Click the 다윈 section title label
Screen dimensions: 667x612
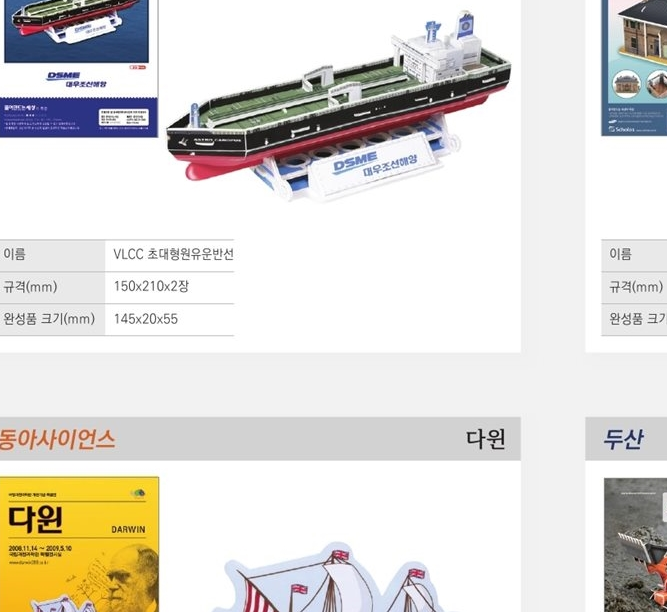click(x=485, y=439)
